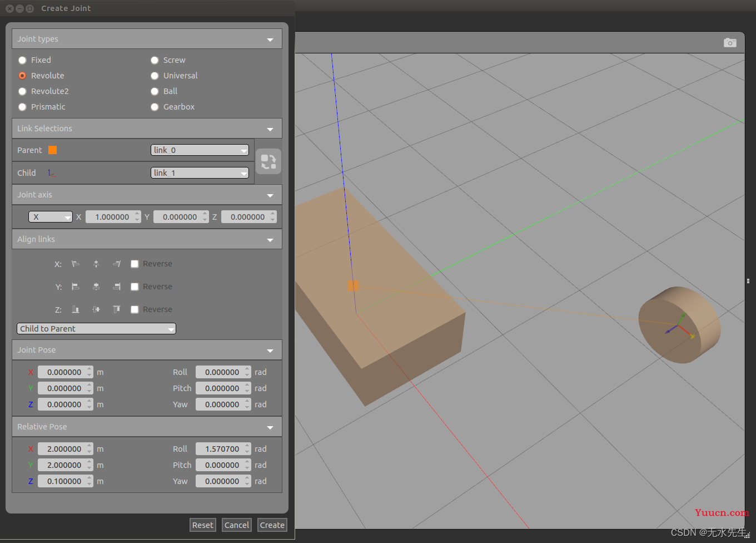756x543 pixels.
Task: Click the Cancel button
Action: coord(236,525)
